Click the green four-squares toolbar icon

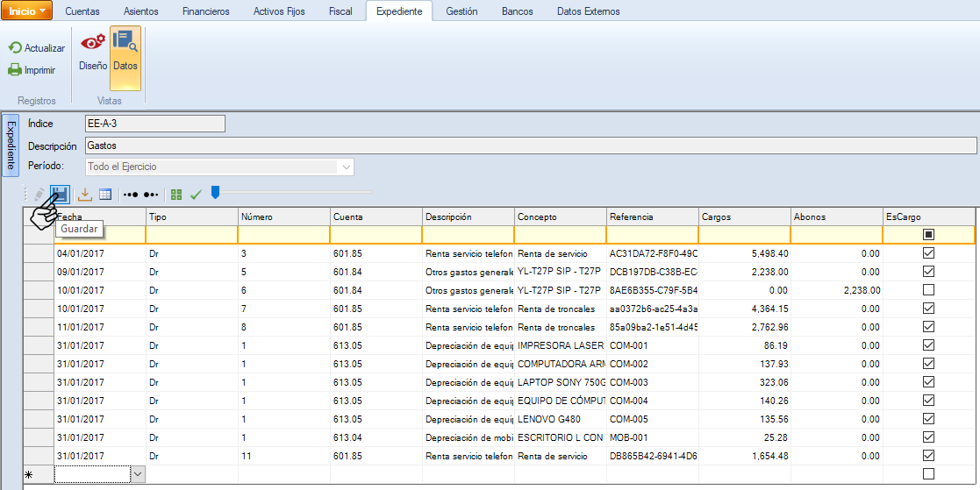tap(177, 194)
